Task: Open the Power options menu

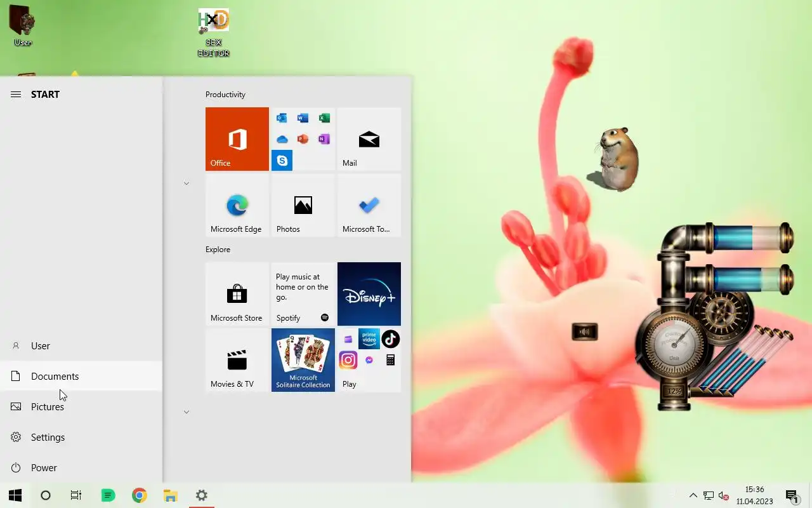Action: pos(81,467)
